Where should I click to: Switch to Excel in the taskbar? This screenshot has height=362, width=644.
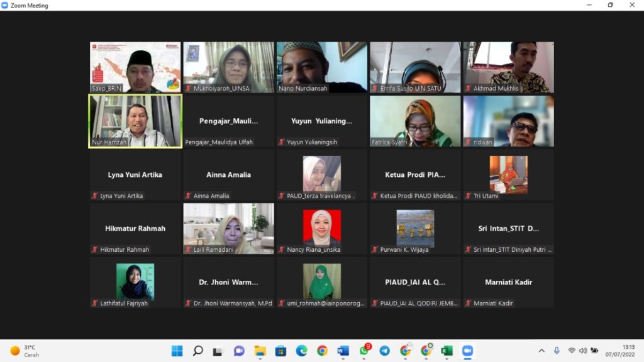[x=447, y=351]
